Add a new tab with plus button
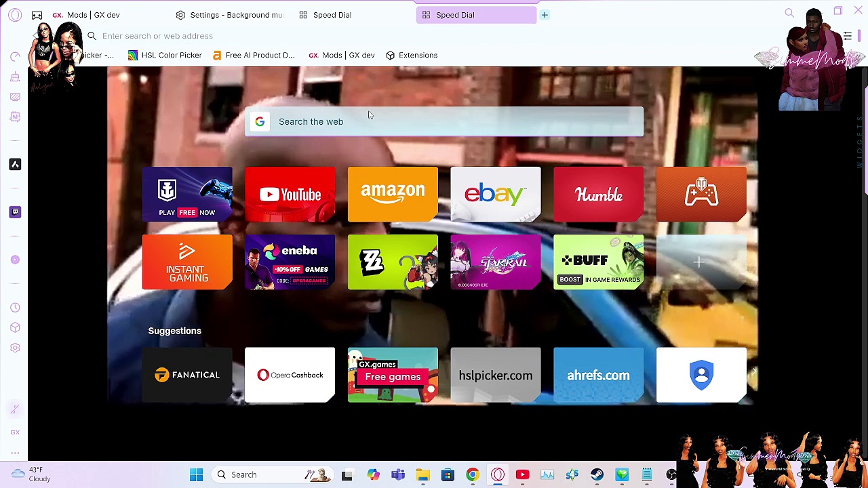868x488 pixels. (x=545, y=15)
